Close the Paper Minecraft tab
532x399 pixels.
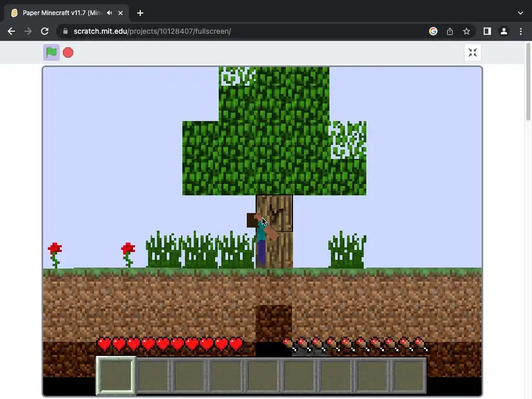(121, 13)
